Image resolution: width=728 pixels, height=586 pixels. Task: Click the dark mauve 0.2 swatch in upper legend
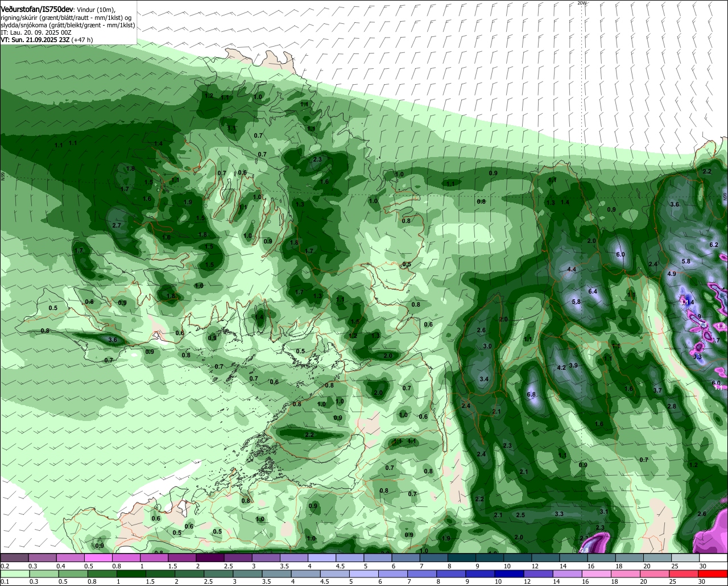point(14,558)
